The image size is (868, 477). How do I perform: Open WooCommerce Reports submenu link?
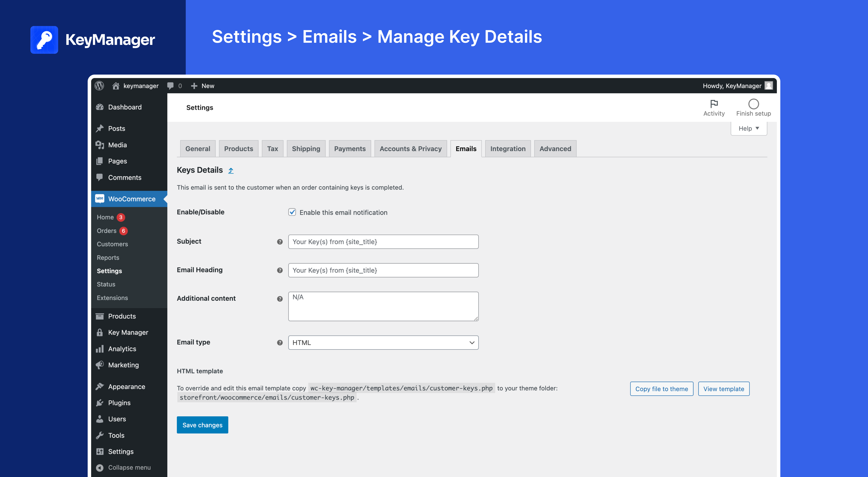click(x=108, y=258)
